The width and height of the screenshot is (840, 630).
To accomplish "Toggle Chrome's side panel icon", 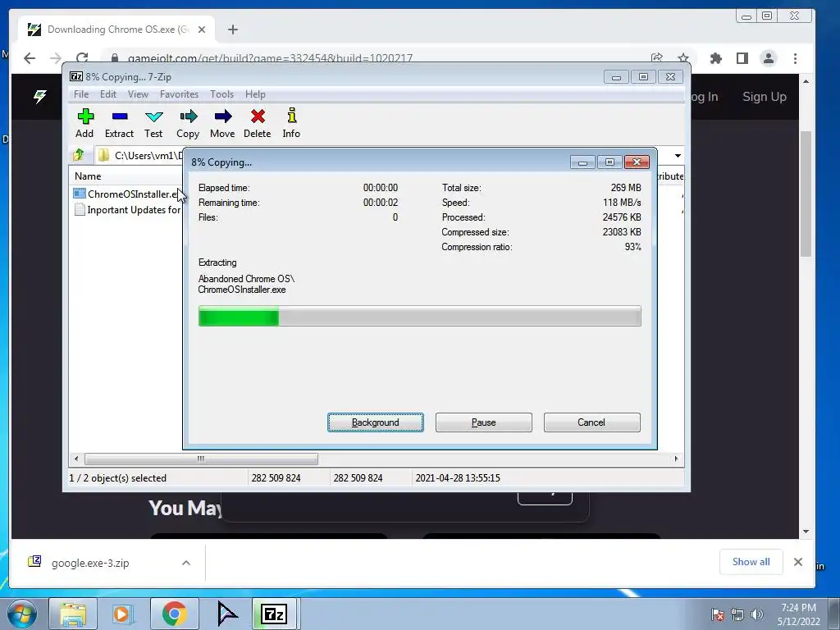I will [x=742, y=58].
